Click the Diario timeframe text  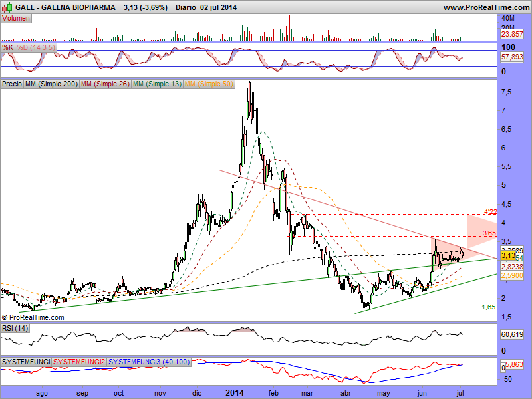(x=186, y=7)
